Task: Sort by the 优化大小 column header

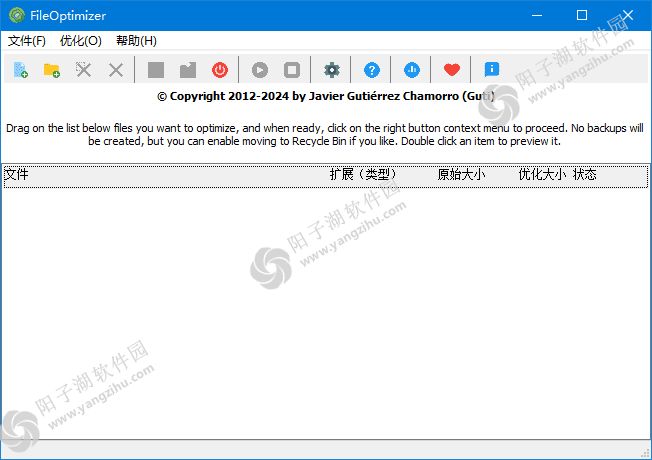Action: 542,174
